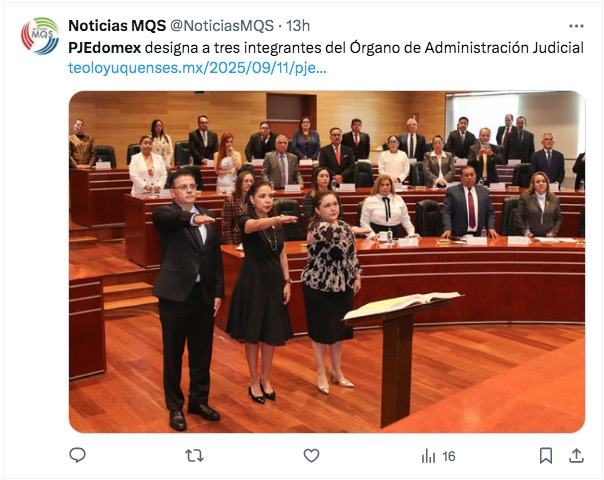604x480 pixels.
Task: View tweet analytics via the bar chart icon
Action: click(428, 457)
